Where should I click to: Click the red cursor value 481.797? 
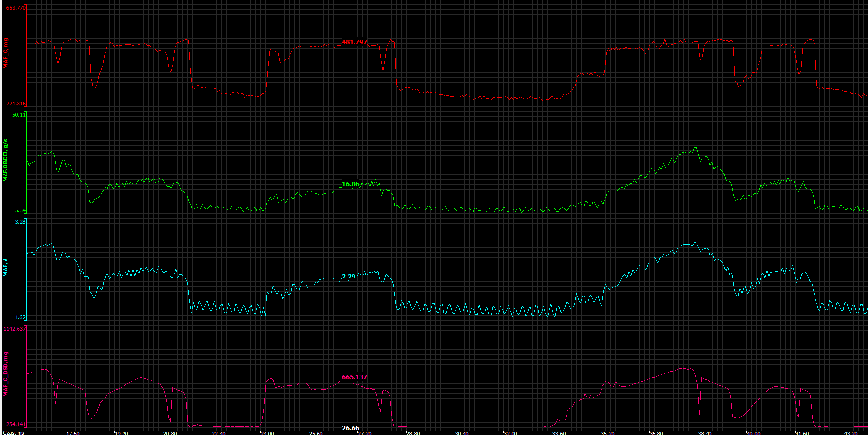pos(354,42)
